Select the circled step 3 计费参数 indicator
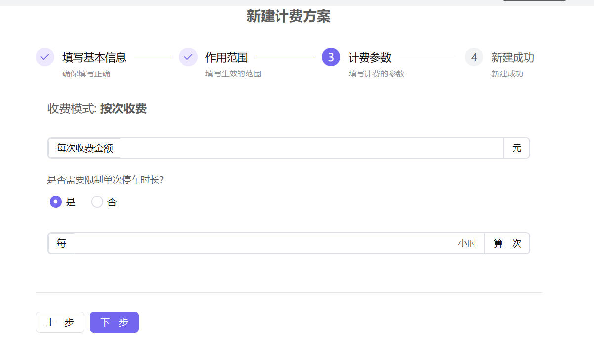Image resolution: width=594 pixels, height=364 pixels. pos(331,57)
